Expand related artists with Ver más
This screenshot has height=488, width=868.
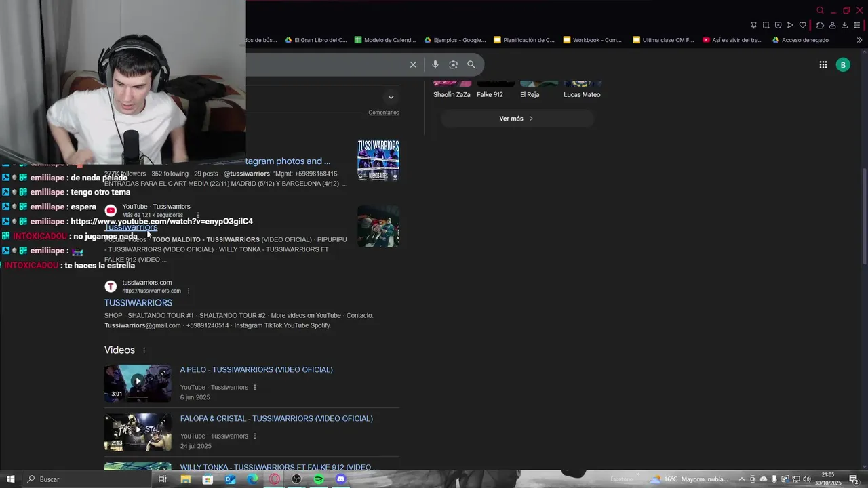517,119
